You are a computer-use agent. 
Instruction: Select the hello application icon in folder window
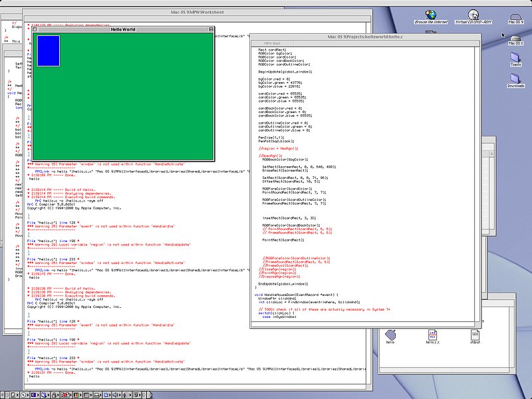390,336
